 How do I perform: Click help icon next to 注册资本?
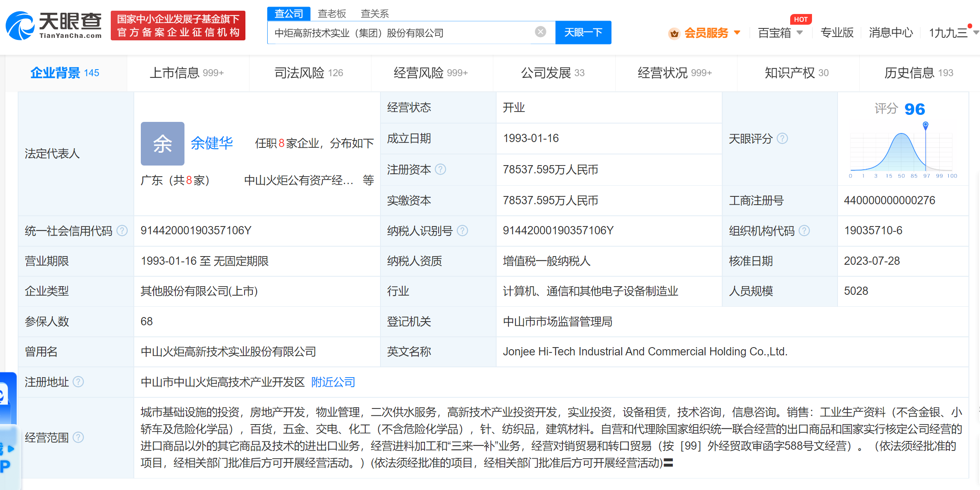441,169
